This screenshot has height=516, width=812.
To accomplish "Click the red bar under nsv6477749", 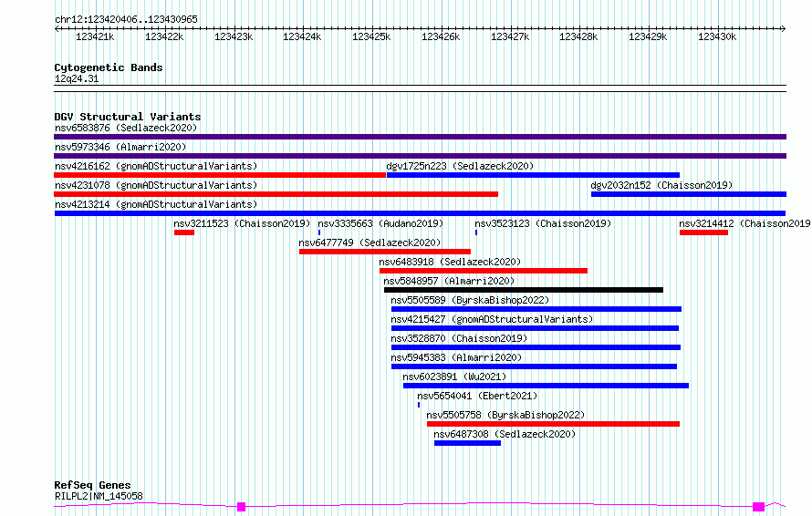I will pyautogui.click(x=385, y=252).
